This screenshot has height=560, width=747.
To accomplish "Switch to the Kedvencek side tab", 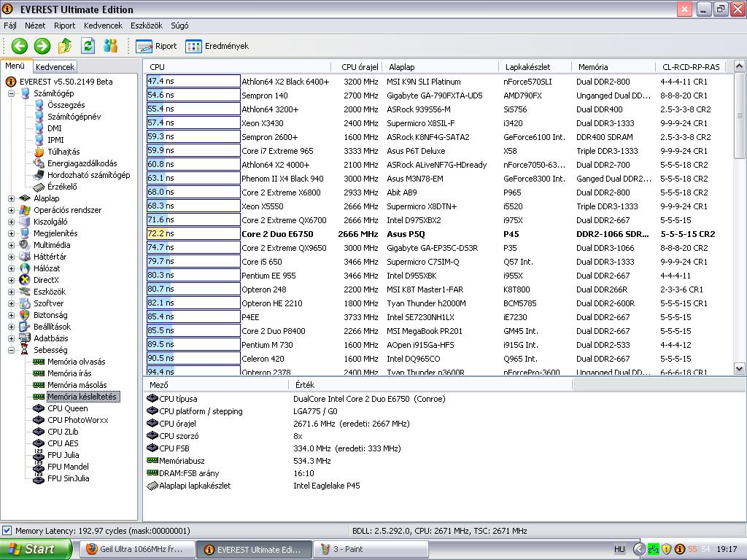I will click(x=55, y=67).
